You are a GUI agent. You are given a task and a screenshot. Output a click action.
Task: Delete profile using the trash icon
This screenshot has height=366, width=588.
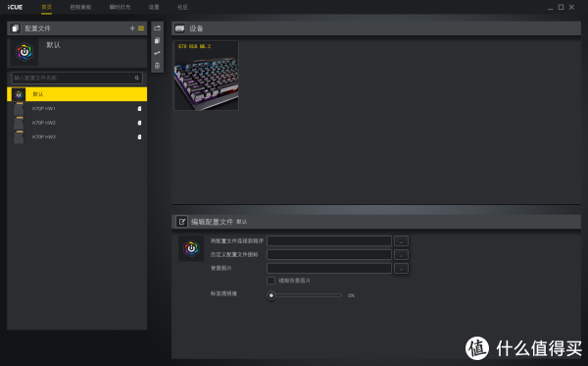157,66
